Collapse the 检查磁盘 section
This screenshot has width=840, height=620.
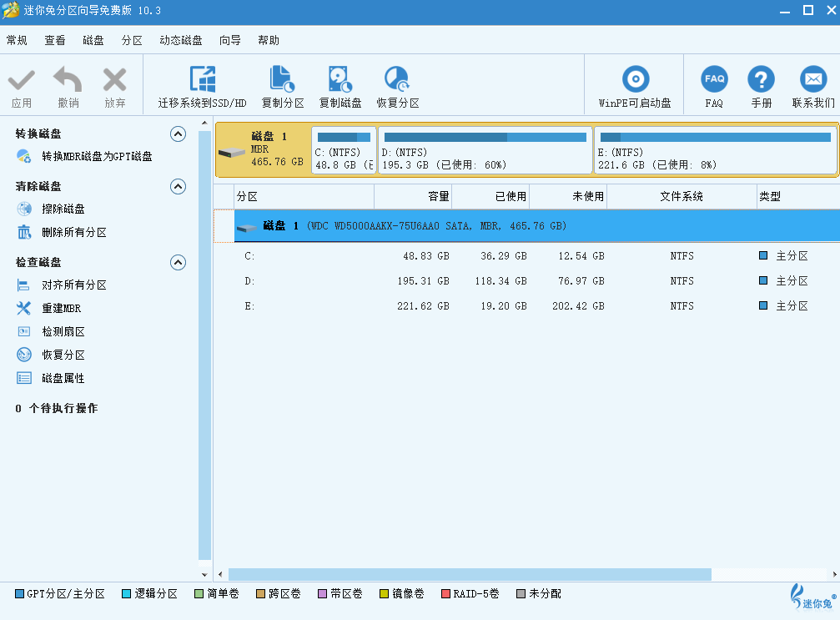coord(178,262)
